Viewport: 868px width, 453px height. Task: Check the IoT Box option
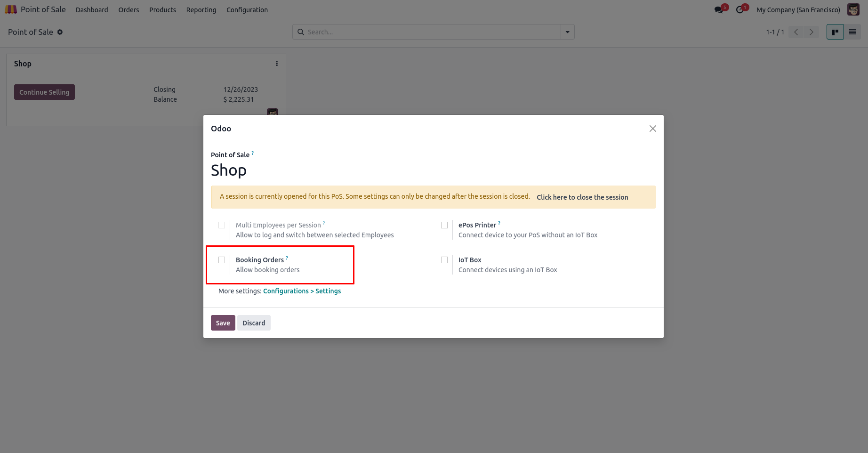(x=444, y=260)
